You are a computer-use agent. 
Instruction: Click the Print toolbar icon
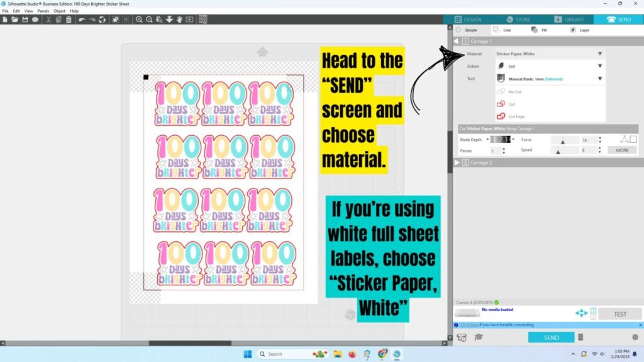click(x=35, y=19)
